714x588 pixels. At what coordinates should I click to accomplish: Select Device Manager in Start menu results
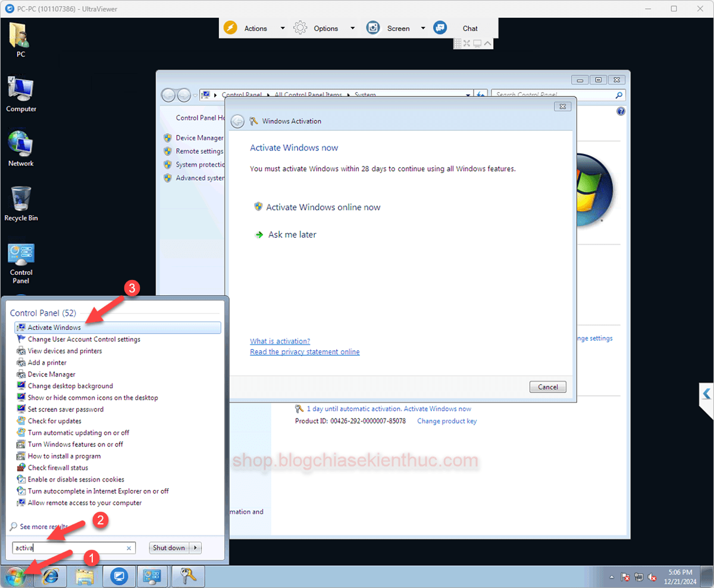pyautogui.click(x=52, y=375)
